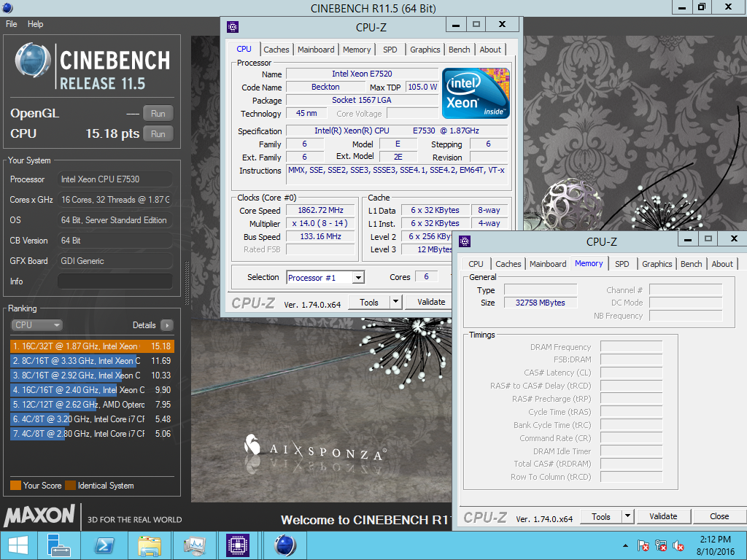747x560 pixels.
Task: Show hidden tray icons arrow
Action: coord(625,545)
